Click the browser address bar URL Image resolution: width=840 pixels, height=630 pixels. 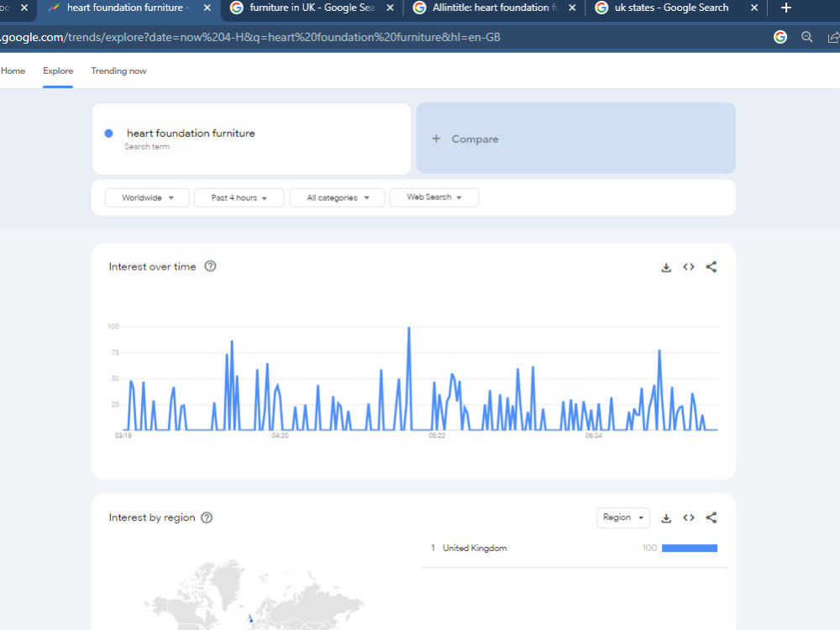[x=250, y=37]
